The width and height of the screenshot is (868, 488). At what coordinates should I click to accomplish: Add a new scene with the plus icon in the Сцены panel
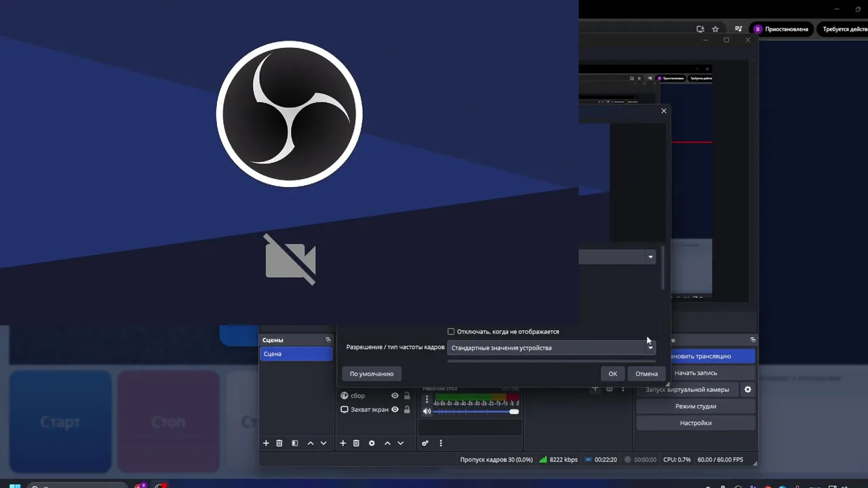266,443
